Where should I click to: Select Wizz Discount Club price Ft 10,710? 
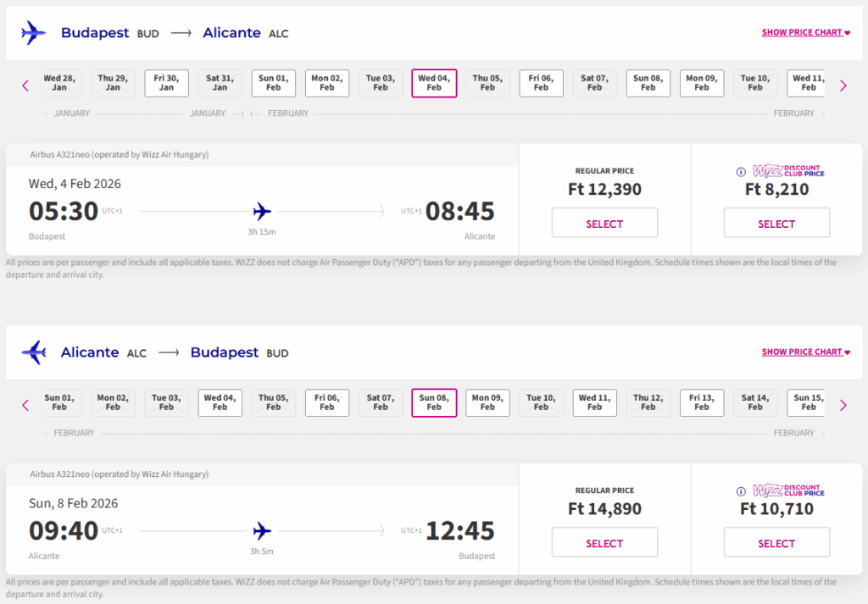776,543
